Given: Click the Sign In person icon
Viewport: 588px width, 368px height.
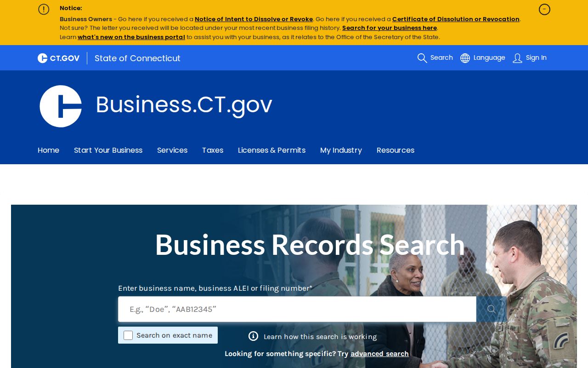Looking at the screenshot, I should pos(517,58).
